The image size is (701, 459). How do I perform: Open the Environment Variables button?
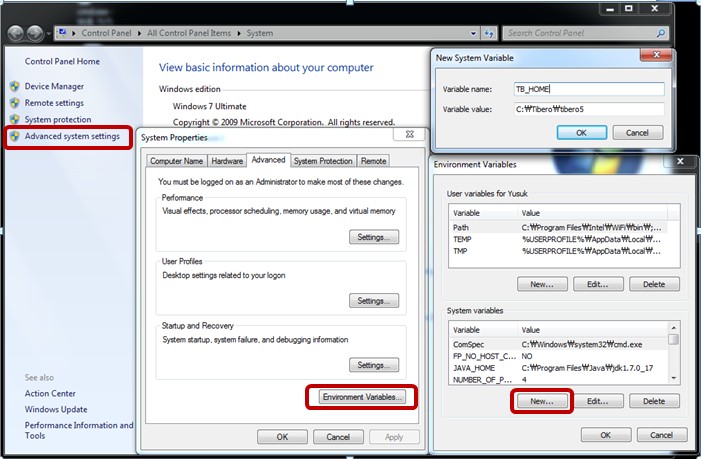[x=363, y=397]
